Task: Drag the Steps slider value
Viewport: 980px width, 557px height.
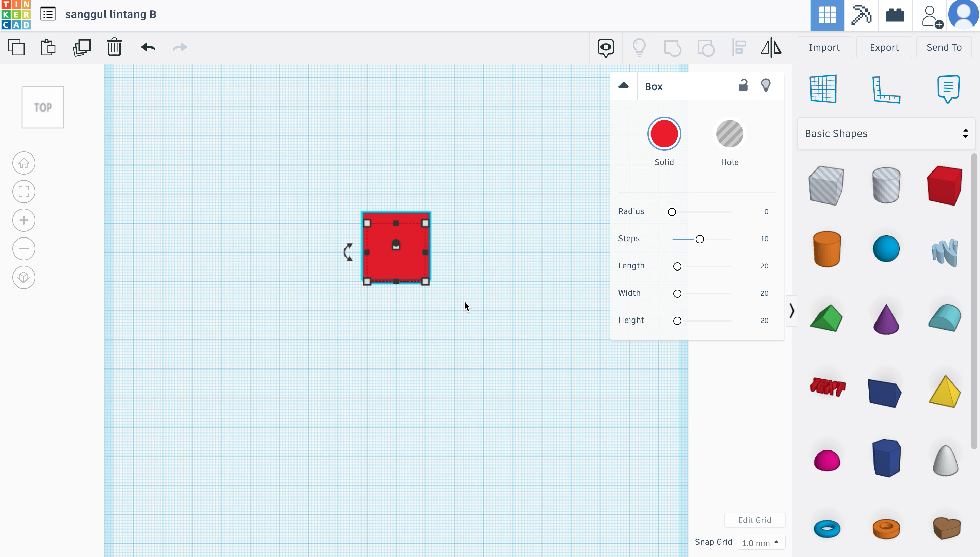Action: (x=699, y=239)
